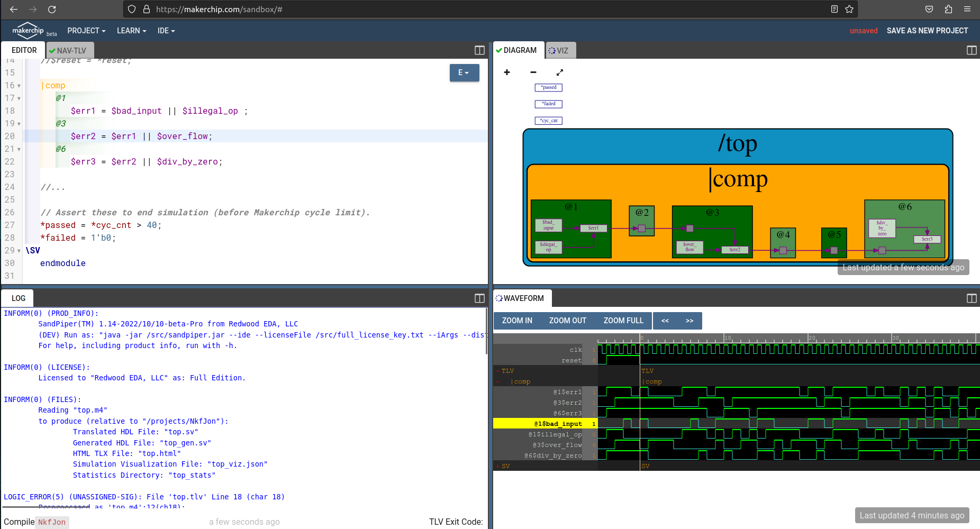Expand the SV group in the waveform
Screen dimensions: 980x529
pos(497,466)
